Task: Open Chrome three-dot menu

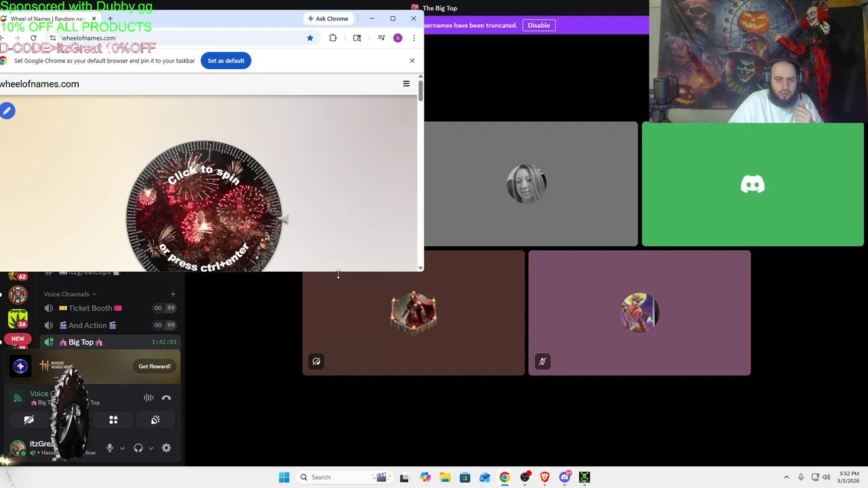Action: click(414, 38)
